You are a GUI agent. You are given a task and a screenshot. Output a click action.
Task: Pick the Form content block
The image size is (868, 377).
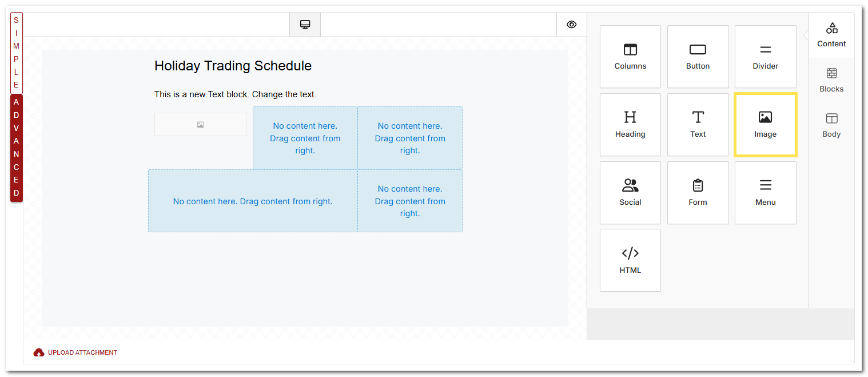(x=698, y=192)
